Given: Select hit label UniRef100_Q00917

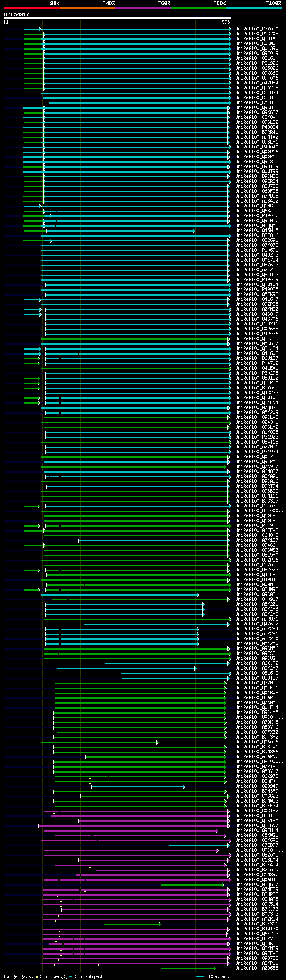Looking at the screenshot, I should 257,600.
